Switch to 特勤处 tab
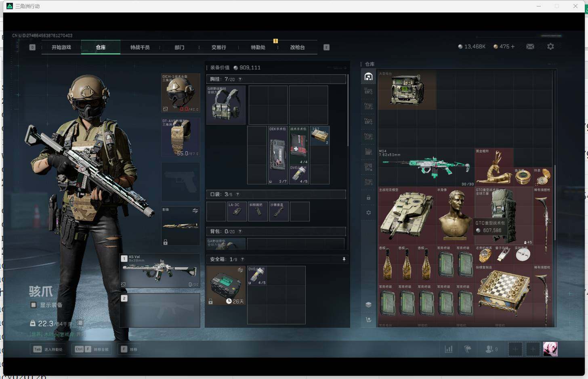The height and width of the screenshot is (379, 588). pyautogui.click(x=258, y=47)
